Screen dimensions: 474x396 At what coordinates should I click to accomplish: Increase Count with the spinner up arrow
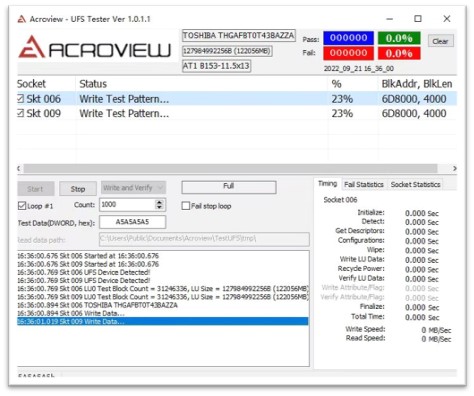point(160,202)
